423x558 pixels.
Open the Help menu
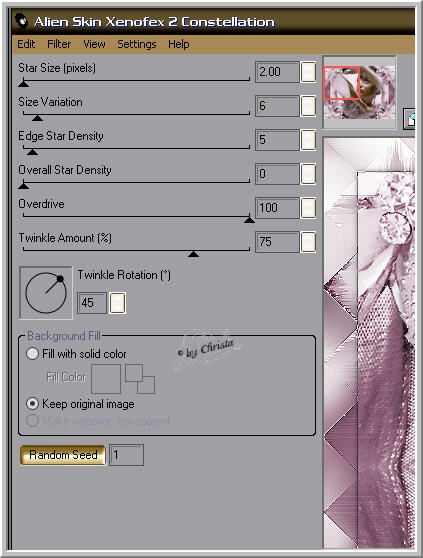(x=179, y=44)
